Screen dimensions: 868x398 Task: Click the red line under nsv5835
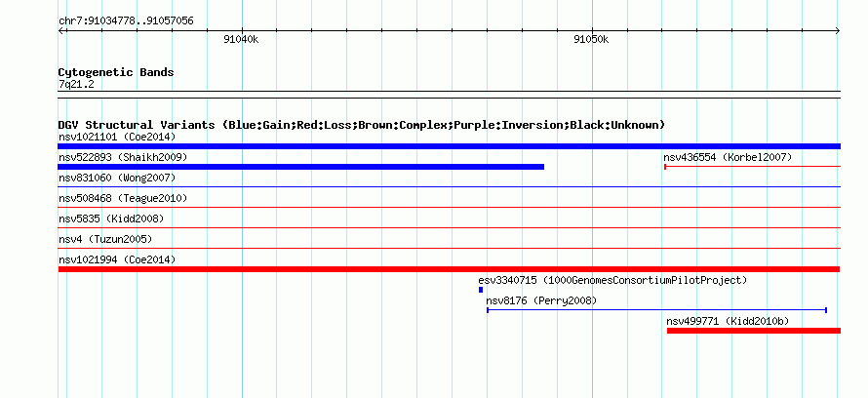pos(449,228)
